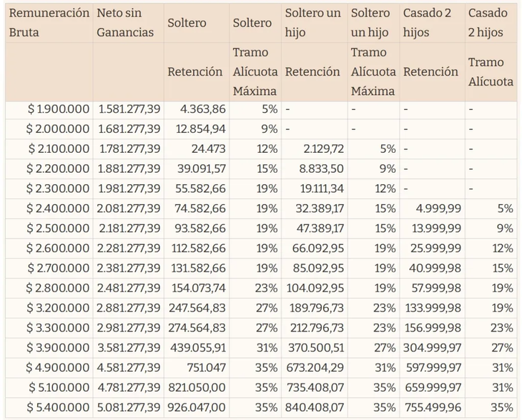Select the 19.111,34 retention value
Screen dimensions: 522x420
[320, 189]
